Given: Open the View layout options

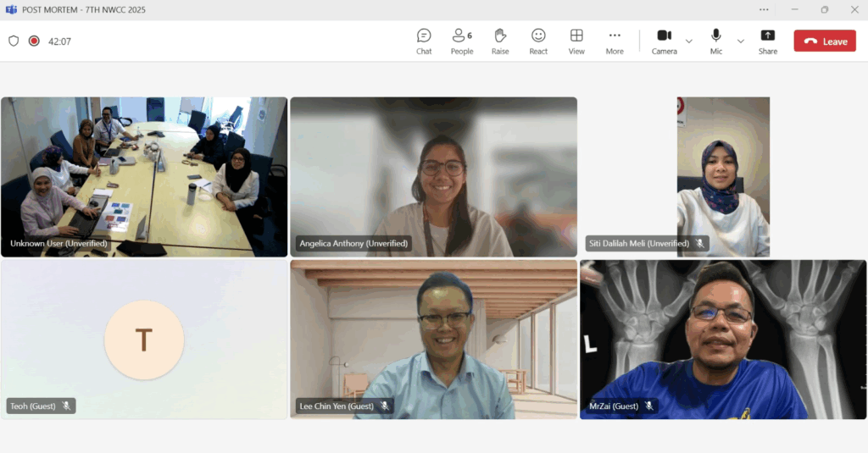Looking at the screenshot, I should [576, 41].
